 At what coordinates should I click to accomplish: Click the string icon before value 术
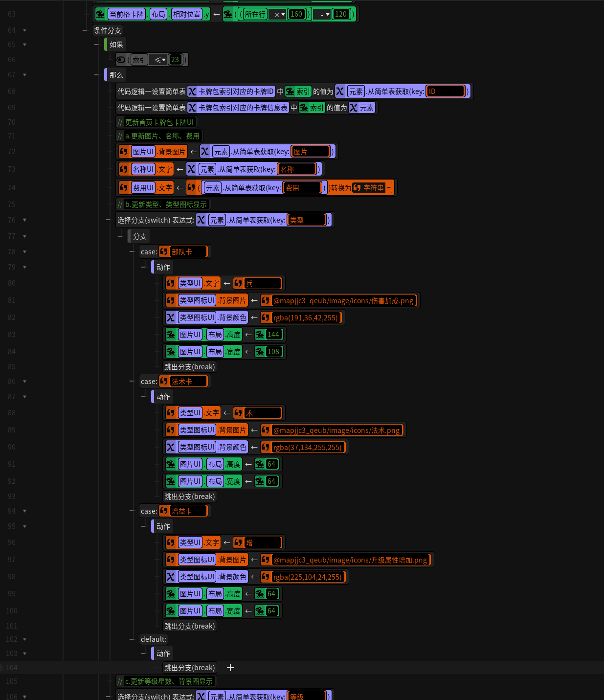click(238, 413)
